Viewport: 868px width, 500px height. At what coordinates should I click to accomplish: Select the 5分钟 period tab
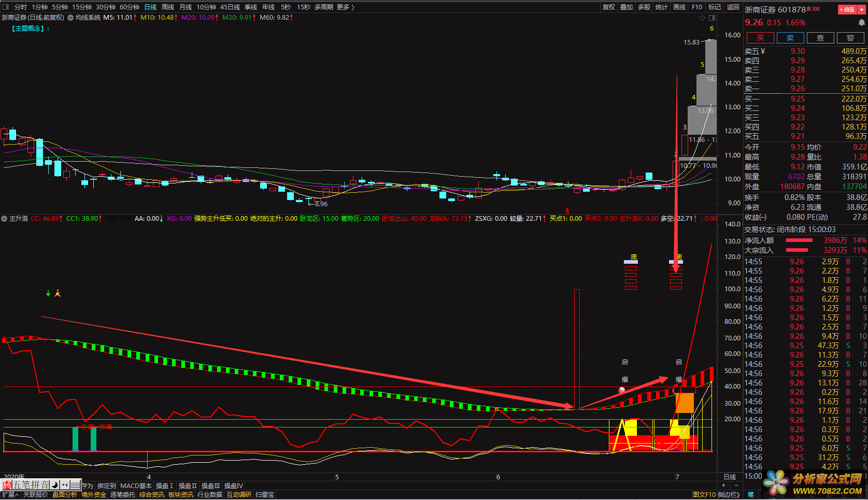60,7
